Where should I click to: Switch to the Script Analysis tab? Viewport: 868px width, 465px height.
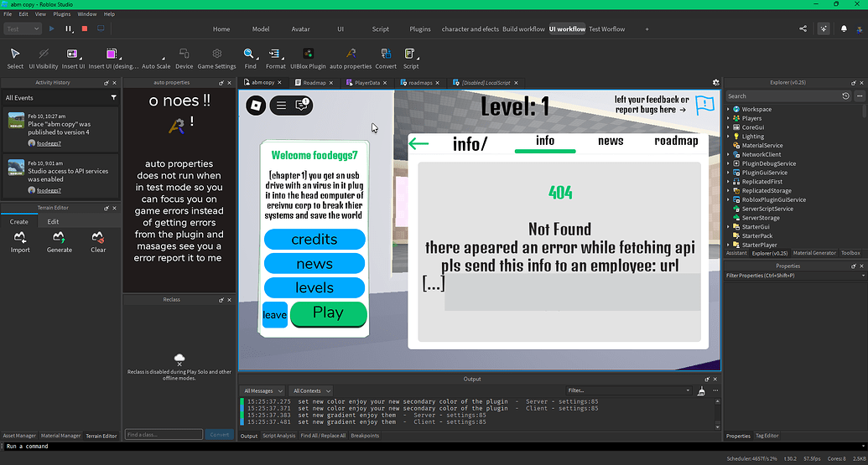point(279,436)
